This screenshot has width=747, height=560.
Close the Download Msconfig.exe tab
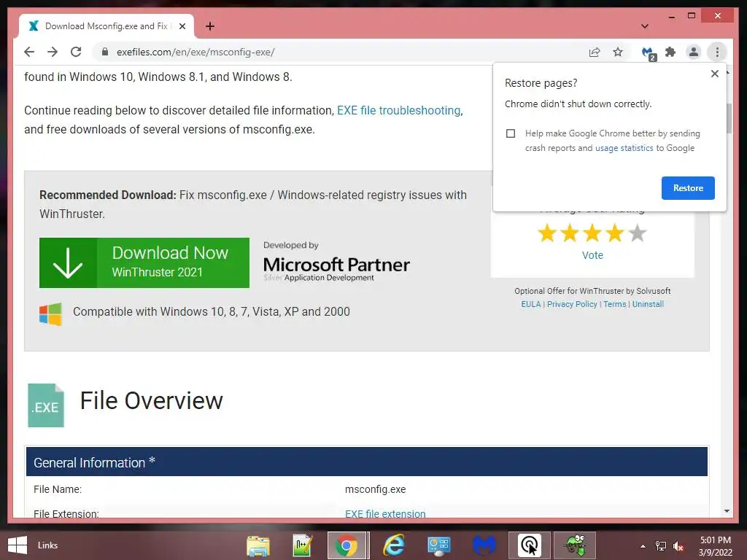[182, 26]
